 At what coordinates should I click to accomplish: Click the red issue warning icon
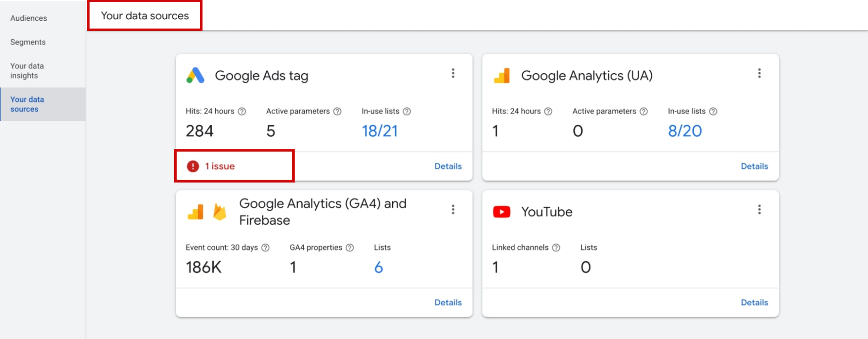(193, 166)
